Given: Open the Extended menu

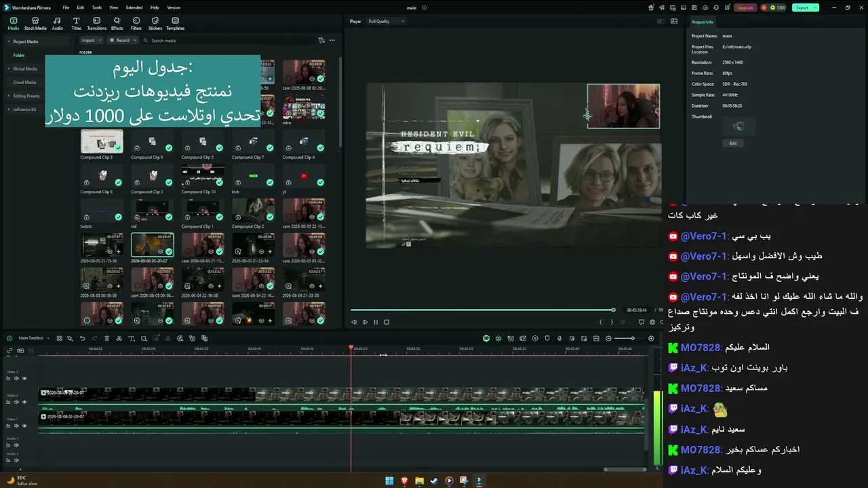Looking at the screenshot, I should tap(134, 7).
